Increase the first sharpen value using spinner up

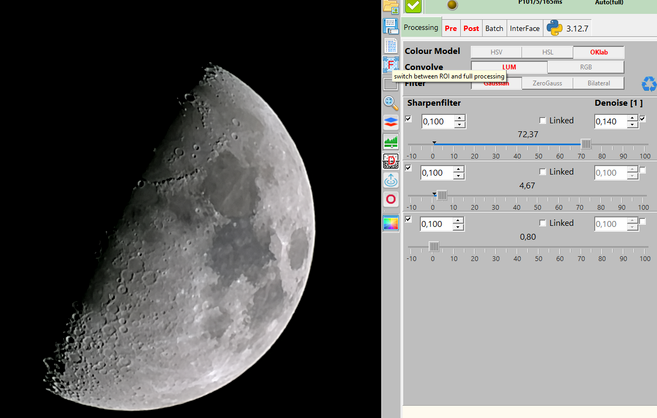(x=460, y=117)
